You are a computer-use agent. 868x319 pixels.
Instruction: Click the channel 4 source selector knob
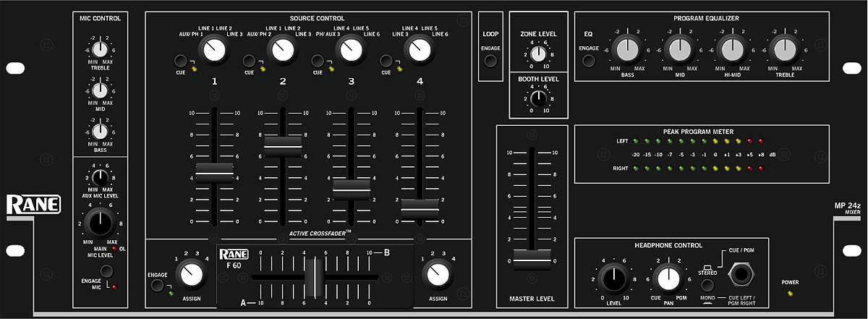coord(418,49)
